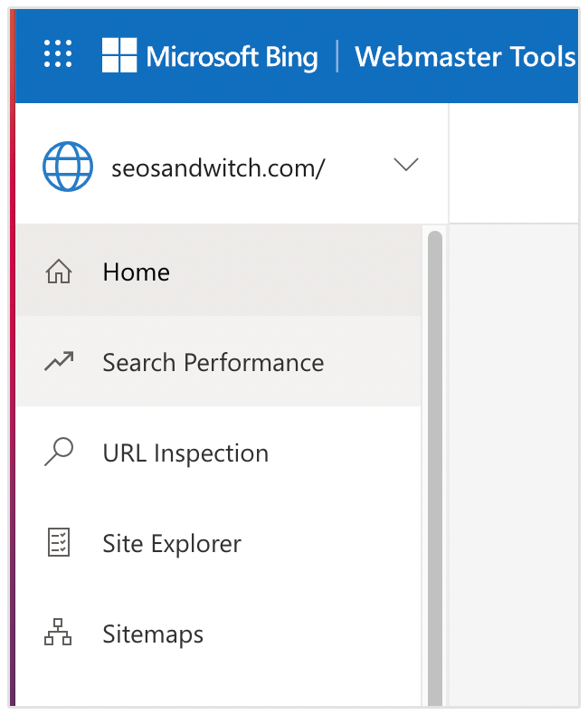Viewport: 588px width, 715px height.
Task: Open the Sitemaps section
Action: pyautogui.click(x=153, y=634)
